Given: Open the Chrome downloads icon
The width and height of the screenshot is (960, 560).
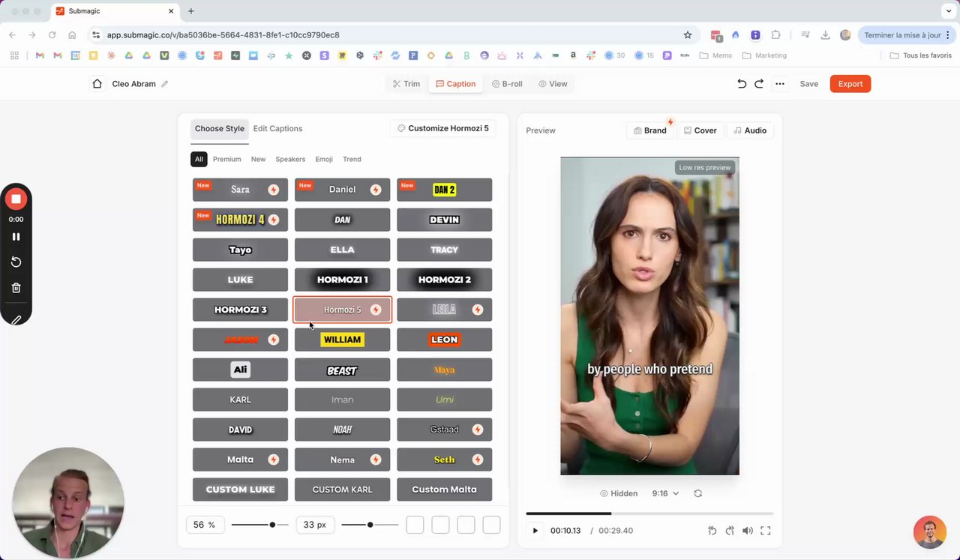Looking at the screenshot, I should [x=825, y=35].
